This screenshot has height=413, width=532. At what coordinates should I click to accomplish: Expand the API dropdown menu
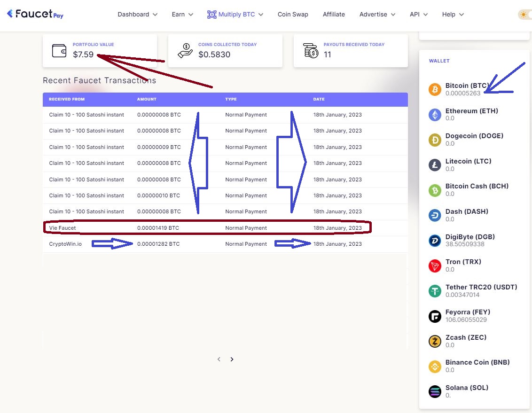pos(418,14)
